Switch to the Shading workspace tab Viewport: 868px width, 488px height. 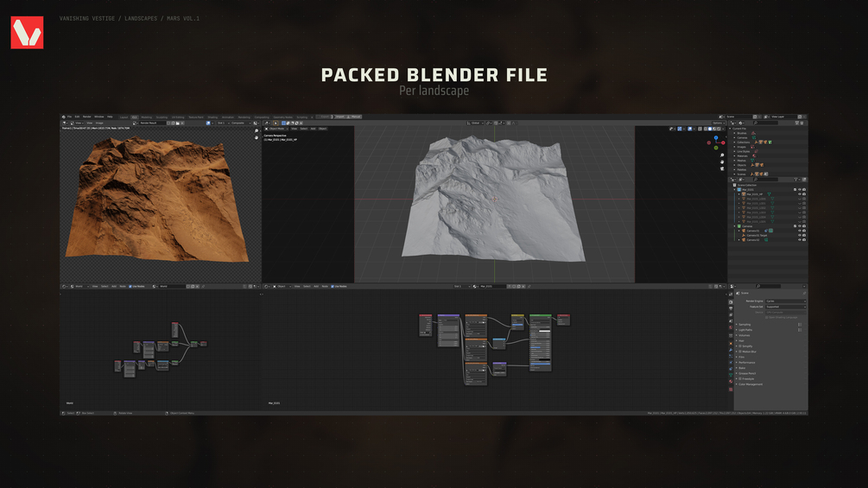pos(212,117)
